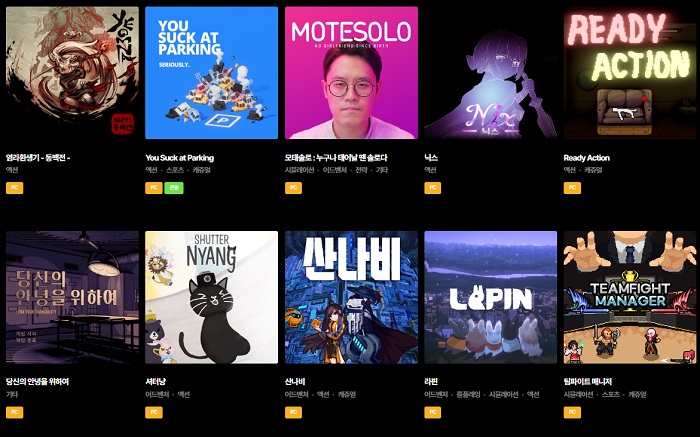Open the You Suck at Parking cover image
The width and height of the screenshot is (700, 437).
click(x=212, y=73)
